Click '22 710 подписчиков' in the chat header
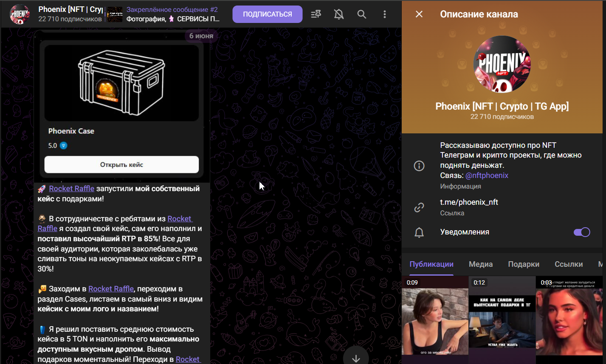 pos(70,19)
